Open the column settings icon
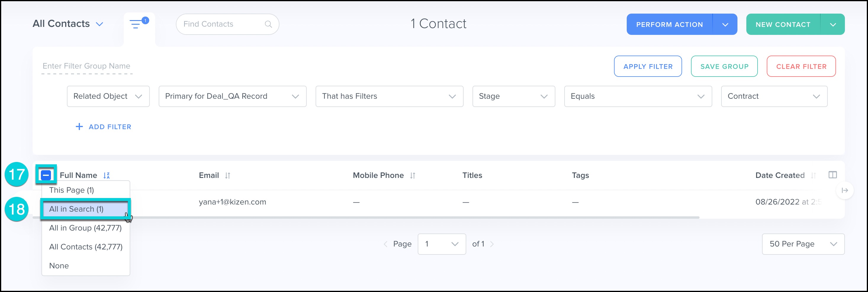868x292 pixels. point(832,175)
